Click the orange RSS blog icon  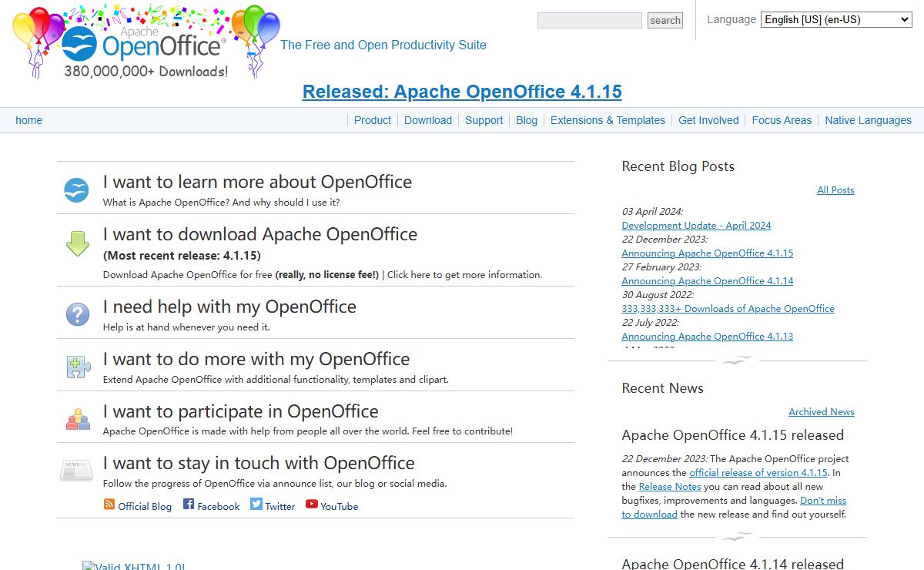click(x=109, y=505)
